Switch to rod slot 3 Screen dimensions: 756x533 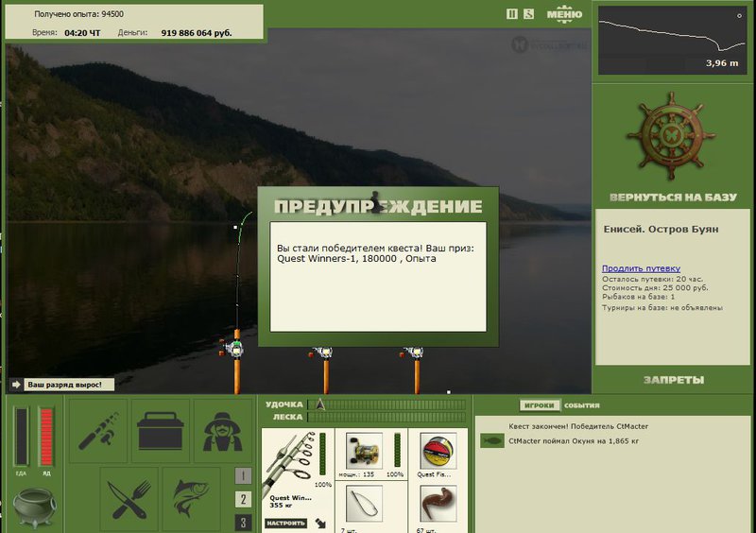[243, 523]
